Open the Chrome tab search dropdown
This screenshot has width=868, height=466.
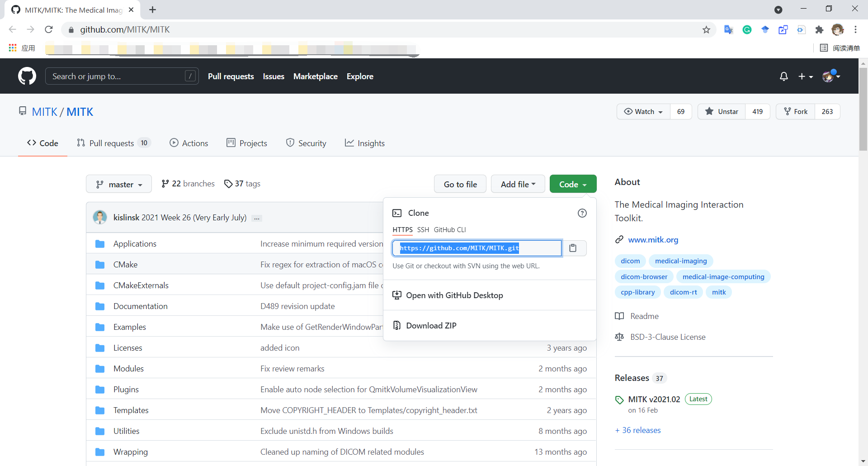click(778, 10)
